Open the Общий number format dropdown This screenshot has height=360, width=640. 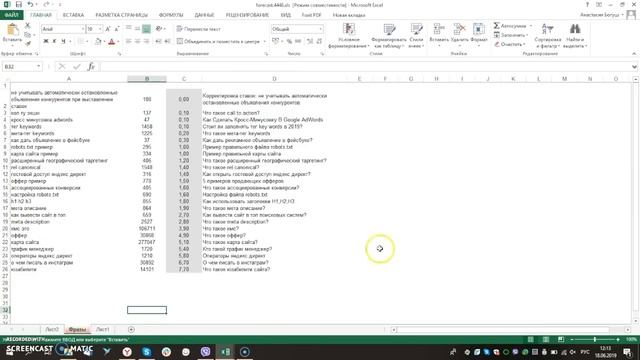point(320,29)
